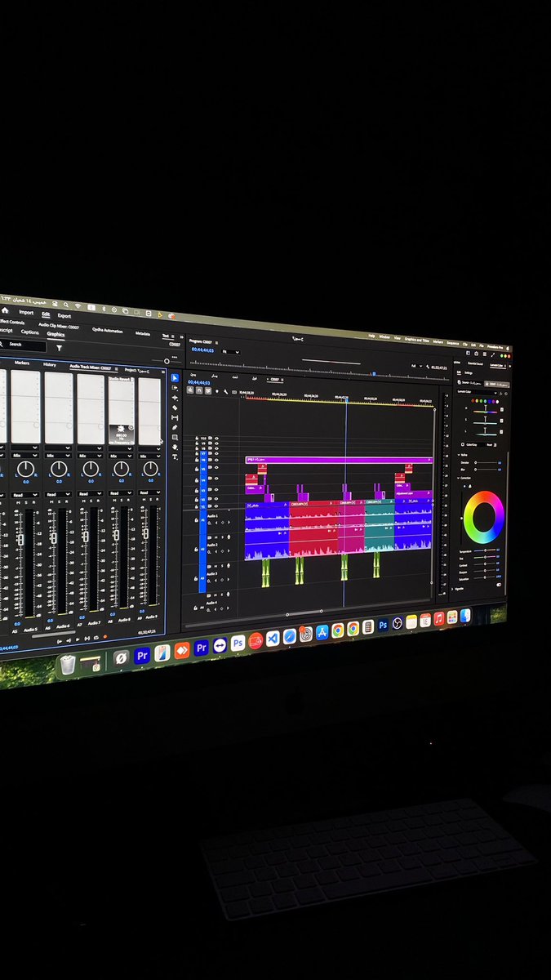Click the Reset button in Lumetri Color
The image size is (551, 980).
pyautogui.click(x=489, y=444)
